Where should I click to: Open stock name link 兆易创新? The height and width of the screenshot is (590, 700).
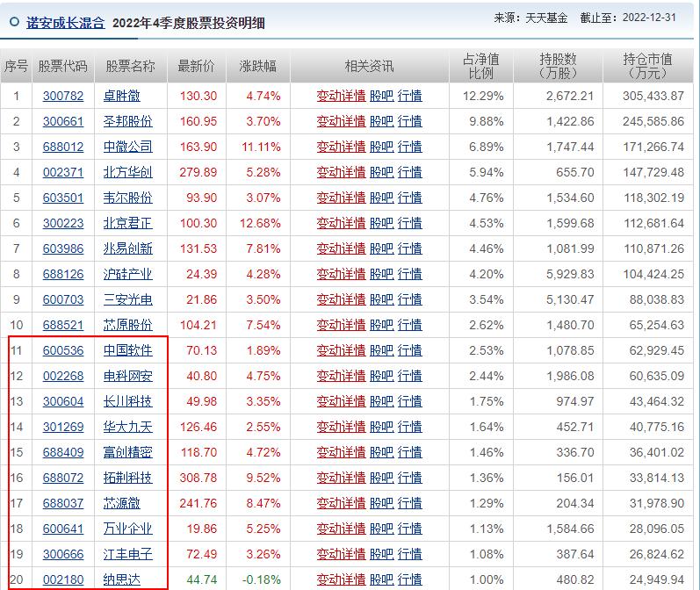(x=127, y=248)
